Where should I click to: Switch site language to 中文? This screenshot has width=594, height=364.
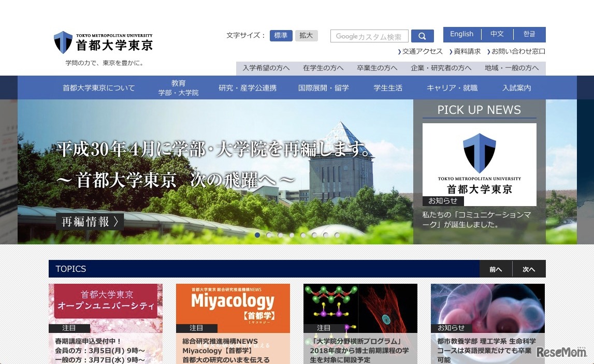(497, 34)
